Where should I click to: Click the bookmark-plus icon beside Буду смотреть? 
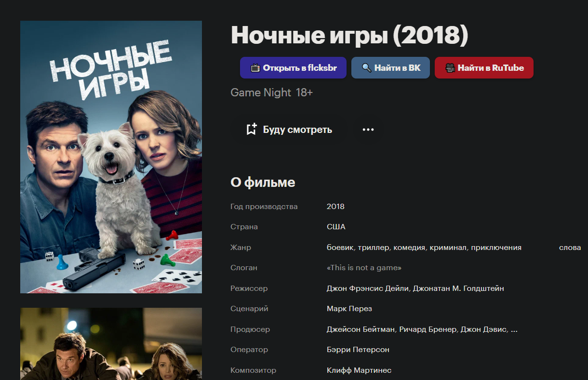(251, 129)
